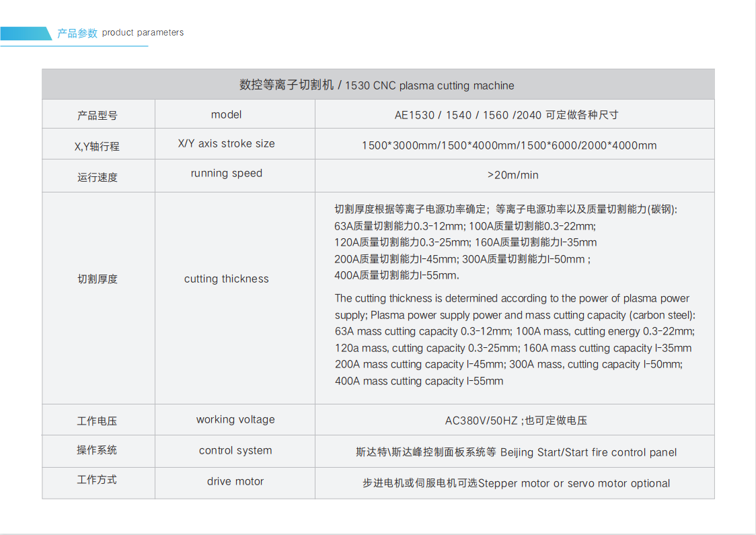This screenshot has width=756, height=535.
Task: Click the blue banner shape beside the heading
Action: [26, 33]
